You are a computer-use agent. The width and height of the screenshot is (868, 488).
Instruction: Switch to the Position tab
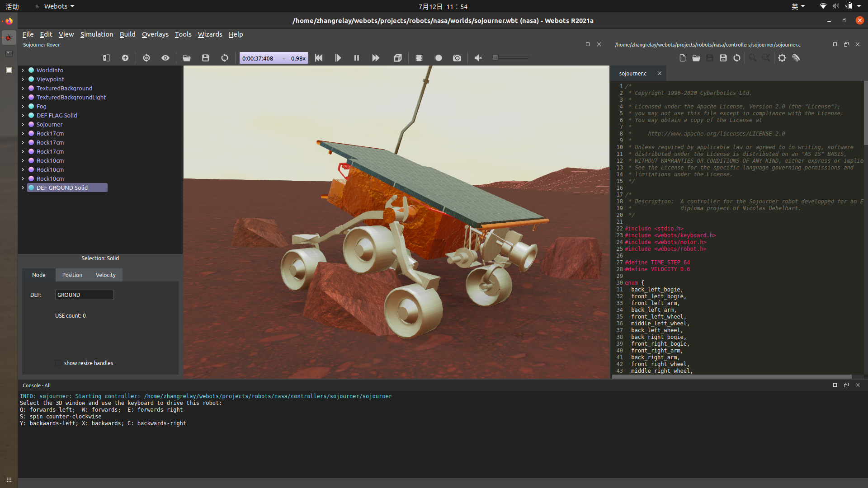(72, 275)
